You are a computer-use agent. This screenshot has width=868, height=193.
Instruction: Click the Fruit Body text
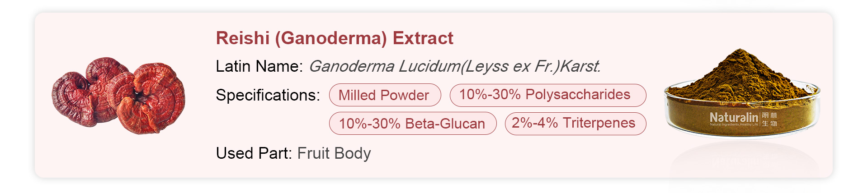(x=334, y=153)
